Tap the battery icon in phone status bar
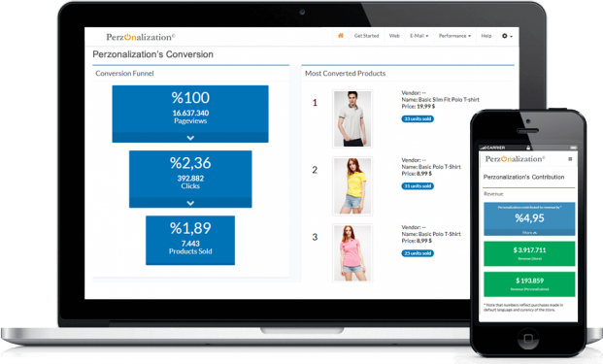The height and width of the screenshot is (364, 603). click(574, 148)
